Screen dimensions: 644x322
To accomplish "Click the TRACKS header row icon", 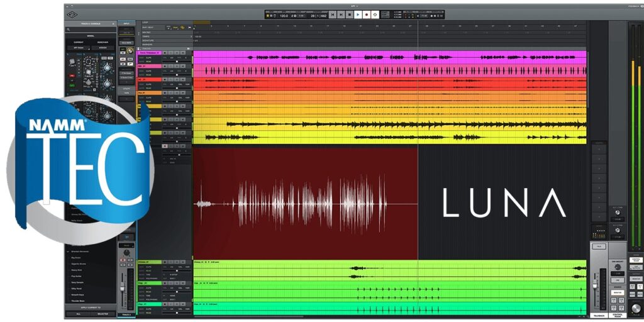I will coord(138,48).
